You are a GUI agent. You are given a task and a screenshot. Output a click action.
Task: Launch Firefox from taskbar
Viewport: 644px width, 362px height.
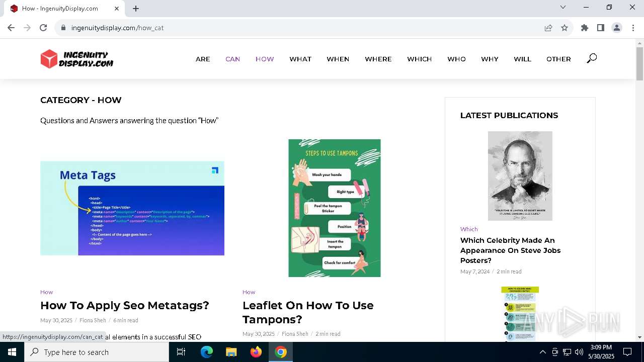[x=256, y=352]
